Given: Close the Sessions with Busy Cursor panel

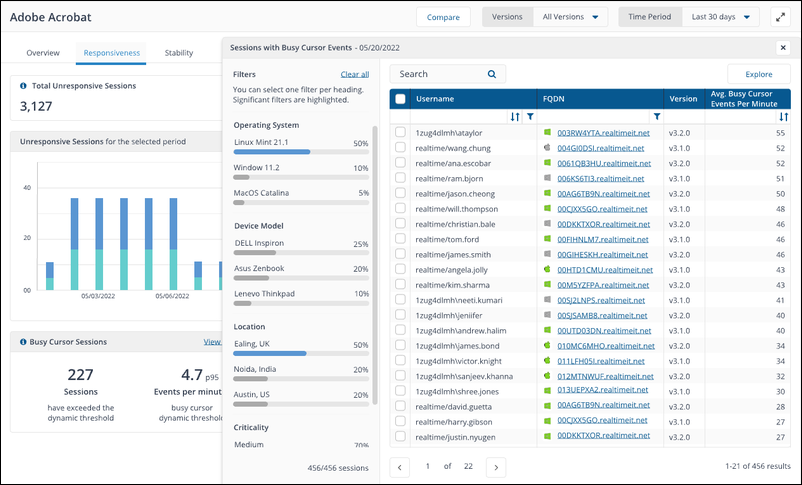Looking at the screenshot, I should (x=782, y=47).
